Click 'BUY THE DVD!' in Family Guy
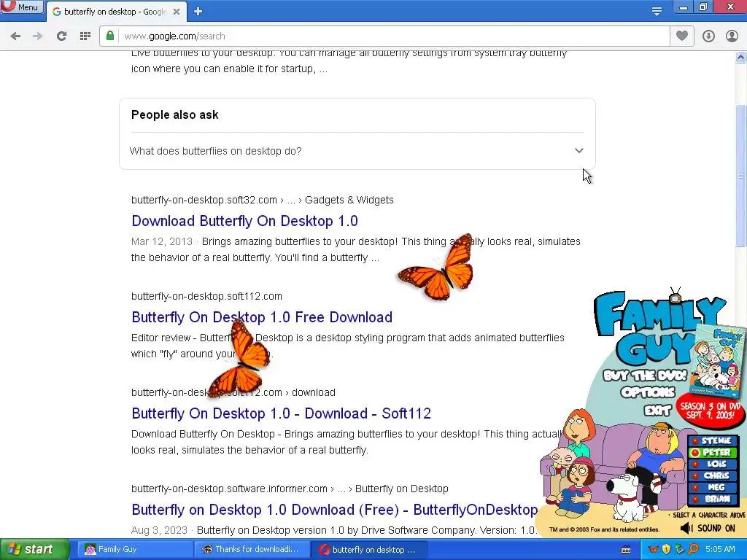Image resolution: width=747 pixels, height=560 pixels. 645,376
